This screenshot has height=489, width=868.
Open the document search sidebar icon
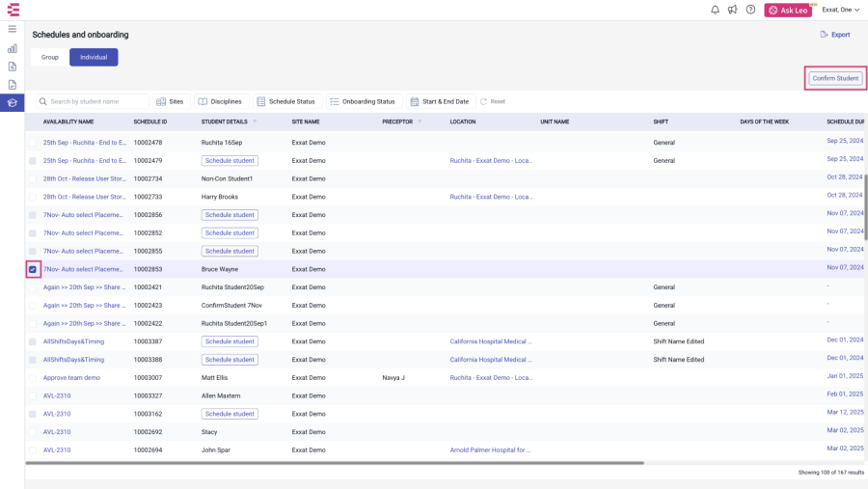pos(13,67)
